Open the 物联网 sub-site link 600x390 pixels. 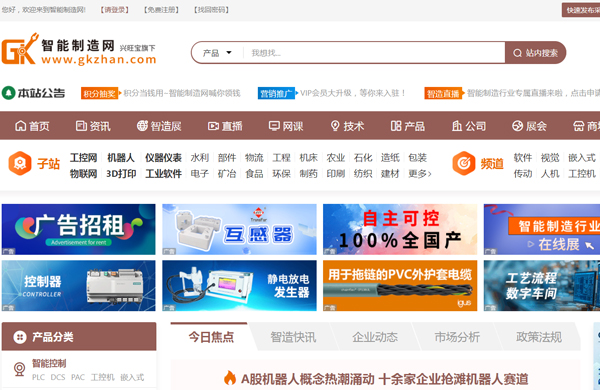[83, 174]
